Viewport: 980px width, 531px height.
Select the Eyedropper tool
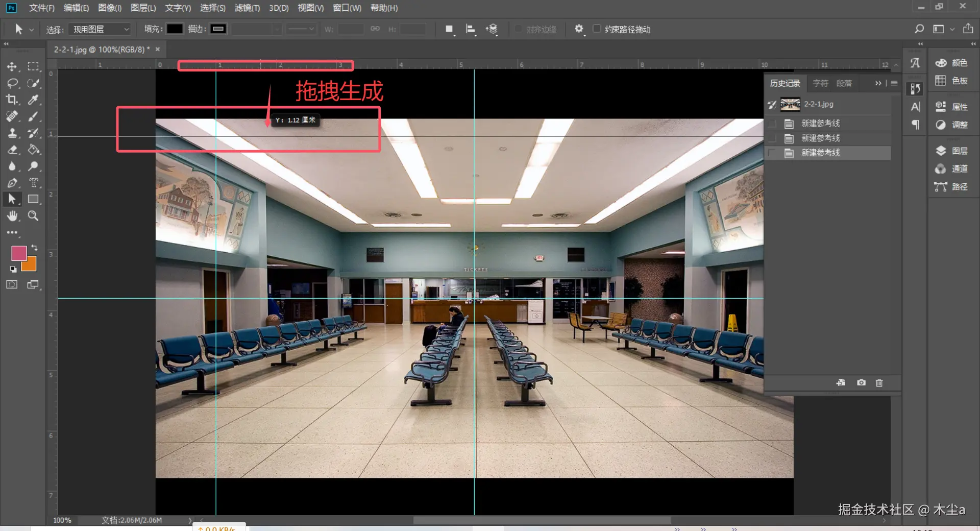coord(33,100)
